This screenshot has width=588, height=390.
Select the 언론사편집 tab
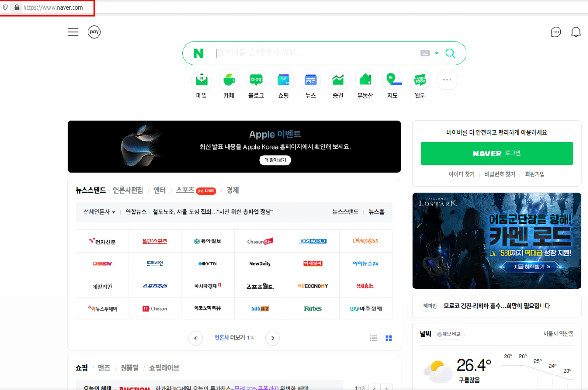click(128, 190)
